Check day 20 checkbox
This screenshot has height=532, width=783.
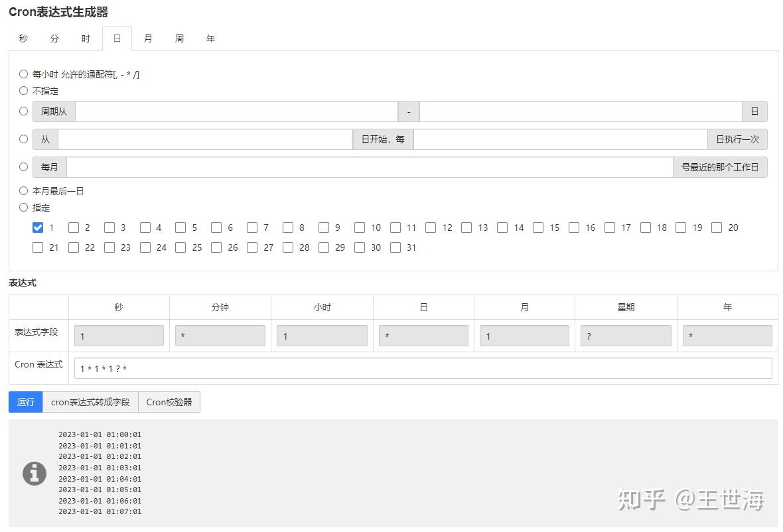pos(717,228)
